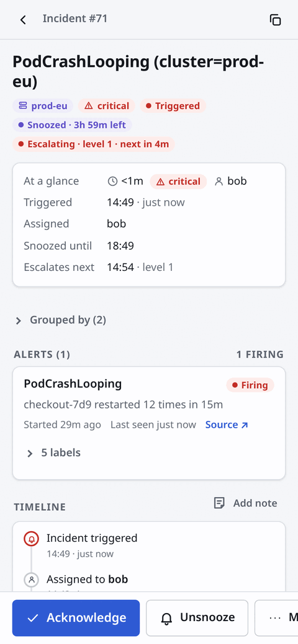Click the Triggered status badge

(173, 106)
